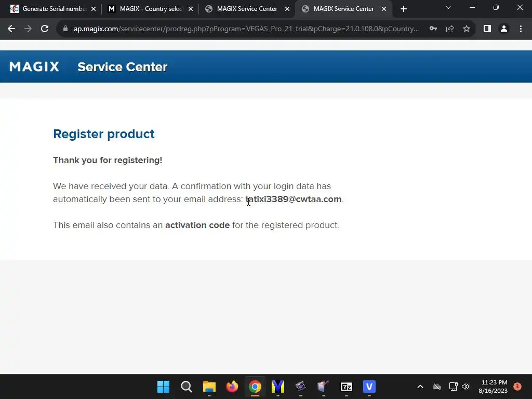Viewport: 532px width, 399px height.
Task: Go back to the previous page
Action: (11, 29)
